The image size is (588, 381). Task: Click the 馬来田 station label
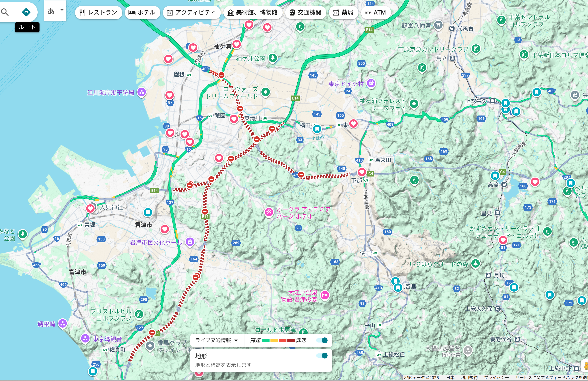coord(383,160)
